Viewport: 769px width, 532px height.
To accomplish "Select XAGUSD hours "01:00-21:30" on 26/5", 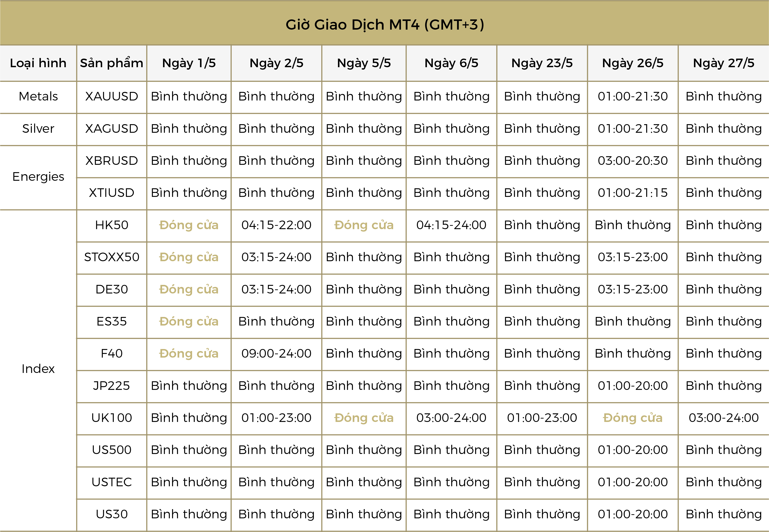I will coord(633,129).
